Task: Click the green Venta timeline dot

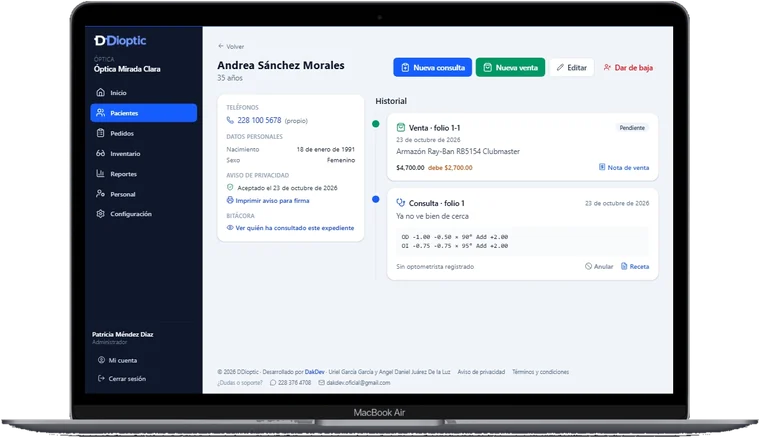Action: pos(376,124)
